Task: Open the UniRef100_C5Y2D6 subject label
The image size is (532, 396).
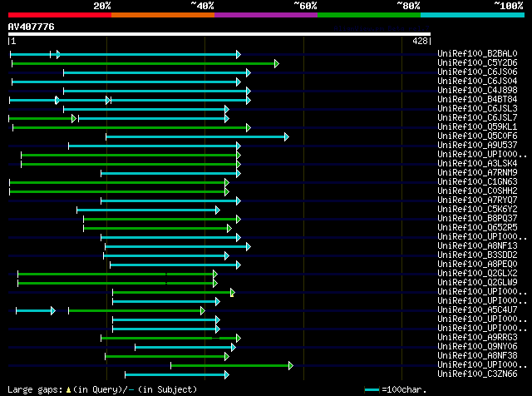Action: 477,63
